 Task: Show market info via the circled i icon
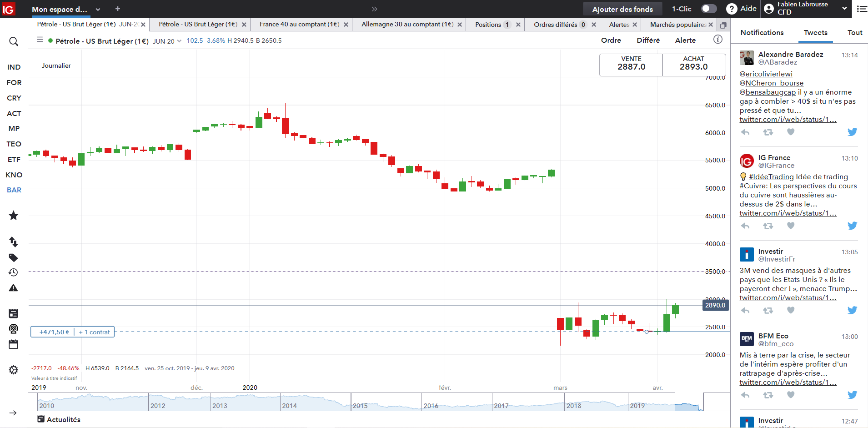click(x=718, y=40)
